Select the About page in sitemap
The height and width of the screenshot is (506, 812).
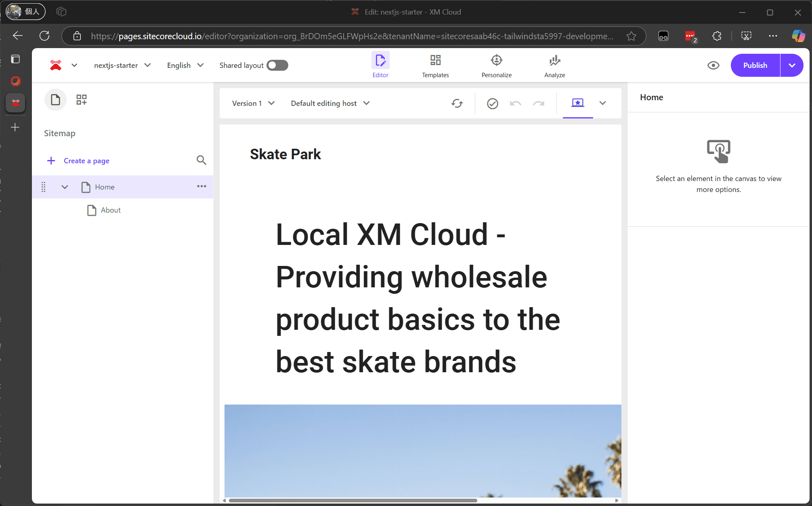pos(111,210)
